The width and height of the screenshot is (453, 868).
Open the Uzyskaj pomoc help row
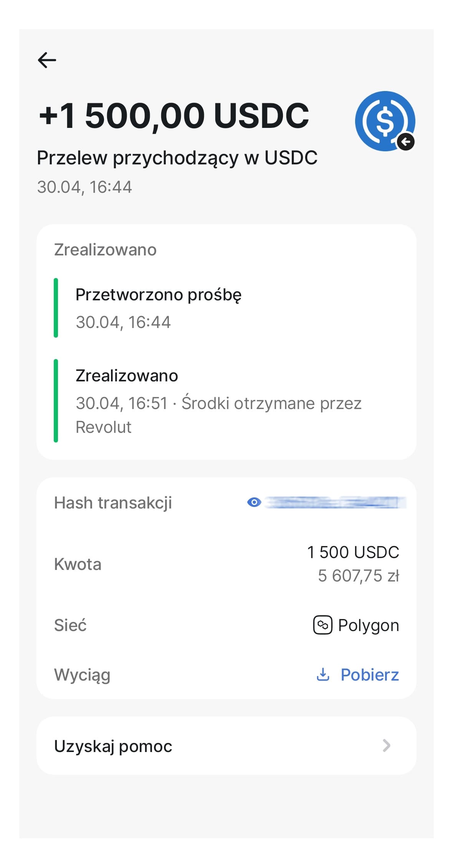coord(226,745)
